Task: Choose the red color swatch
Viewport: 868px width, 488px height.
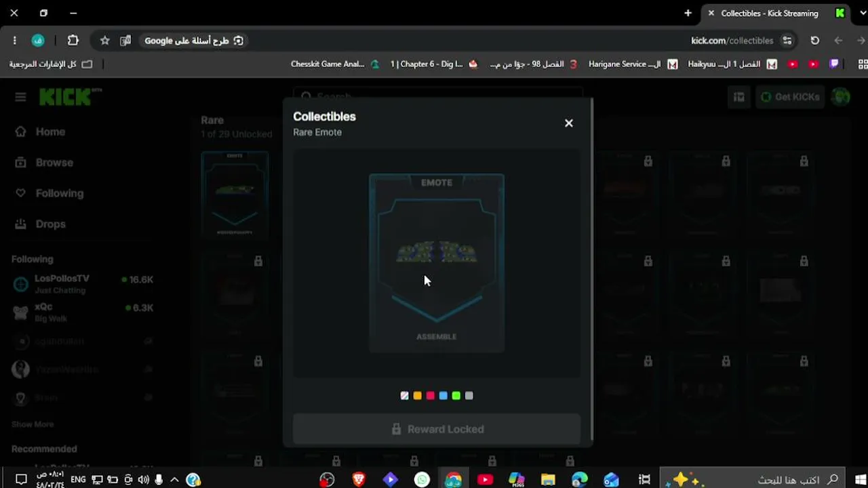Action: (431, 396)
